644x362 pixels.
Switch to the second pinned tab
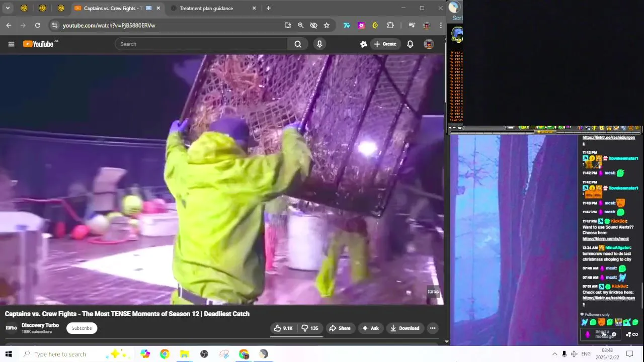click(x=42, y=8)
